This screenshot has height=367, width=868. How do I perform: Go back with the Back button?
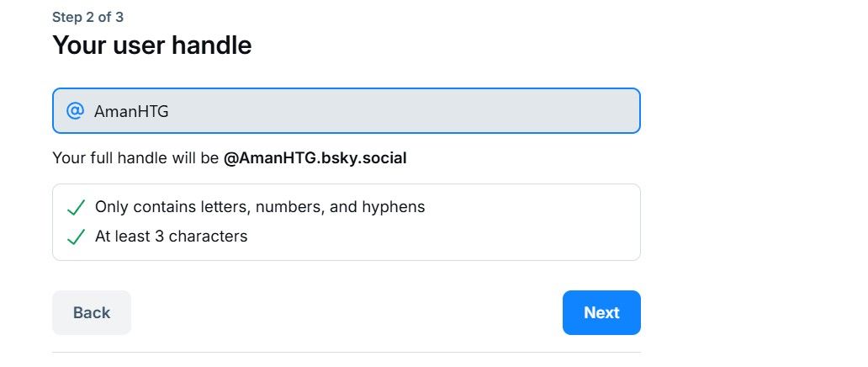(91, 312)
